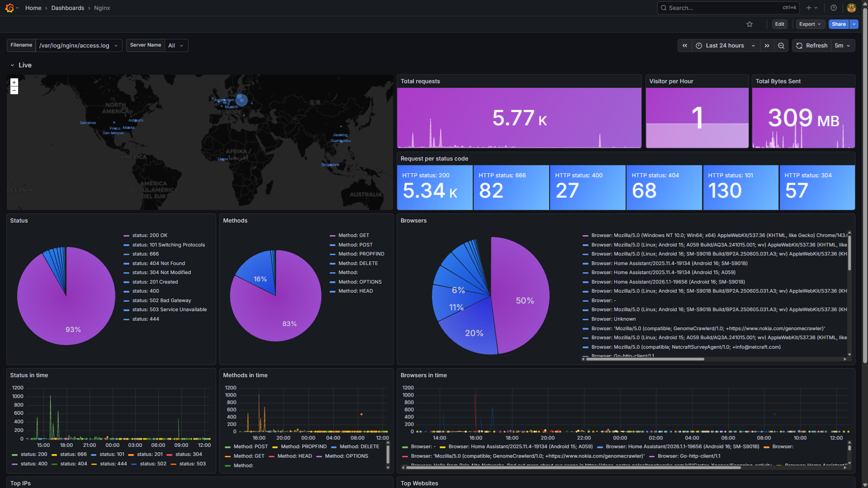
Task: Collapse the Live row section
Action: tap(12, 66)
